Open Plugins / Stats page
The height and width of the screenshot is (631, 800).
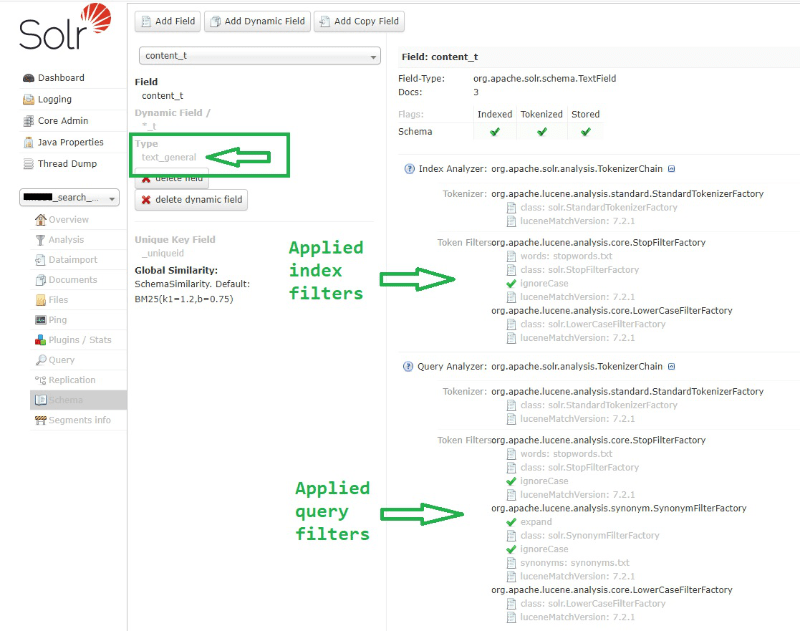pos(80,339)
